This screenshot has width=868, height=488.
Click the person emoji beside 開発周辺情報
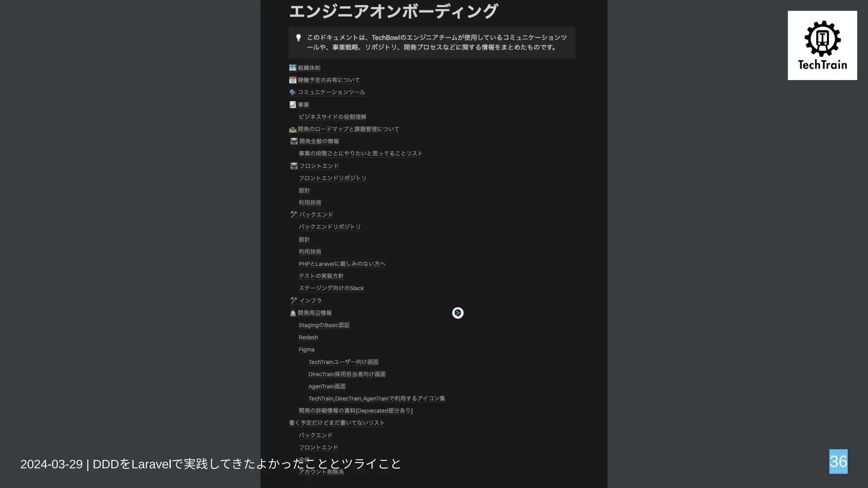[x=293, y=313]
